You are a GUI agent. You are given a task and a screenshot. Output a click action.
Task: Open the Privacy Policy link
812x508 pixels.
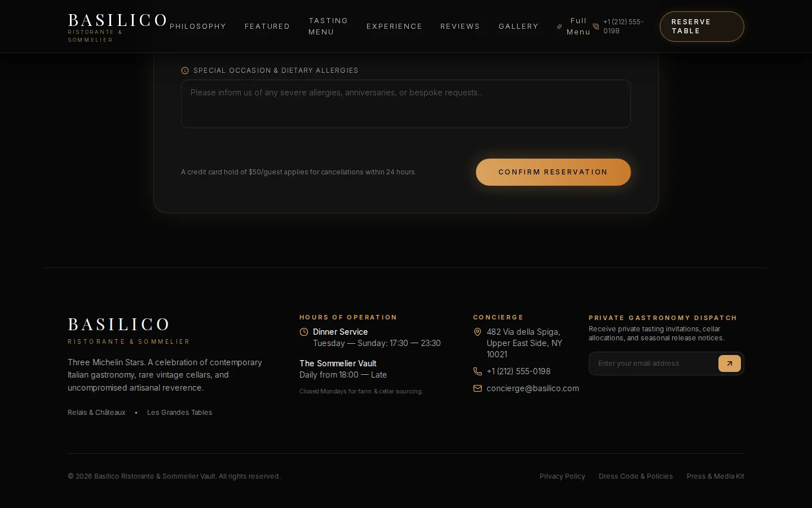[562, 476]
